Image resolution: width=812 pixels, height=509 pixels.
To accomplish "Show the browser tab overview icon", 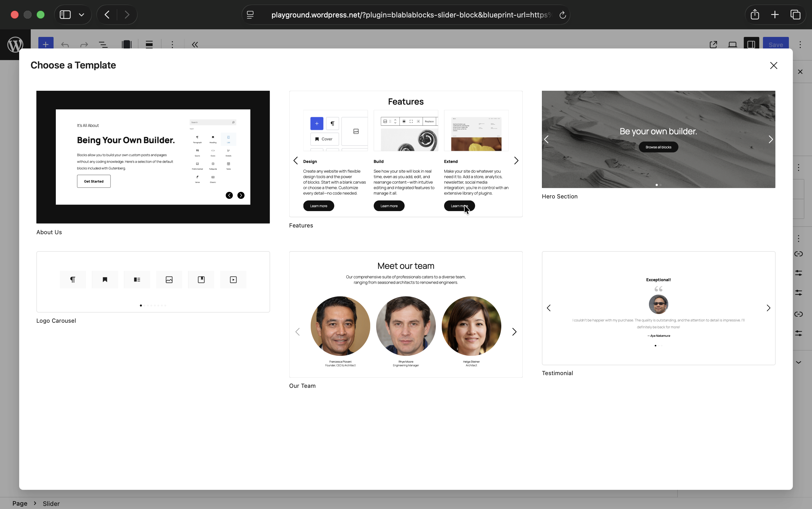I will [795, 15].
